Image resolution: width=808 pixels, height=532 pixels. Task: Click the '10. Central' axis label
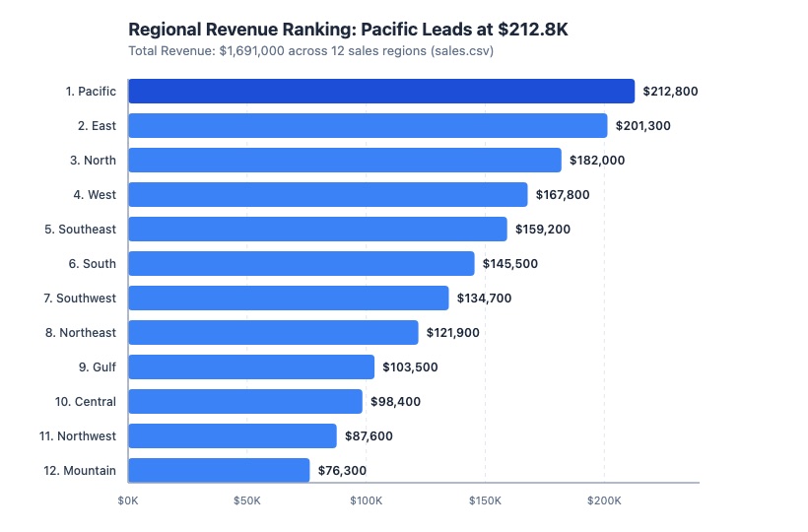click(86, 402)
